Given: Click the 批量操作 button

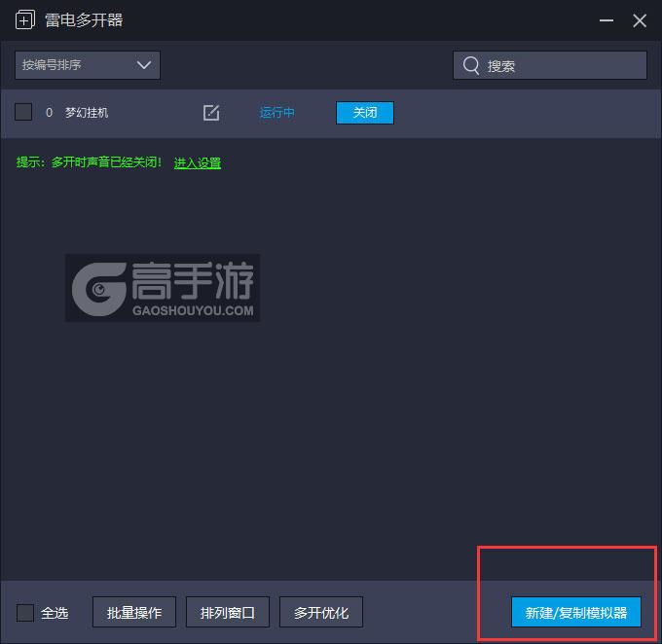Looking at the screenshot, I should point(134,612).
